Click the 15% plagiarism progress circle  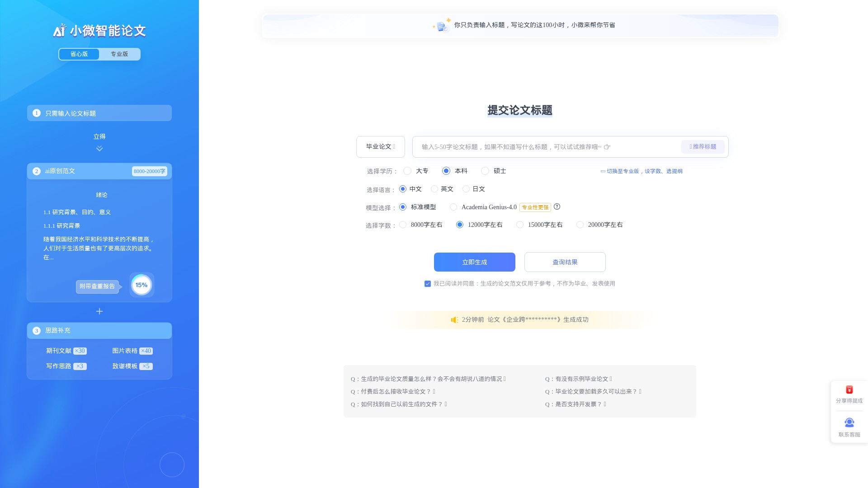point(142,285)
